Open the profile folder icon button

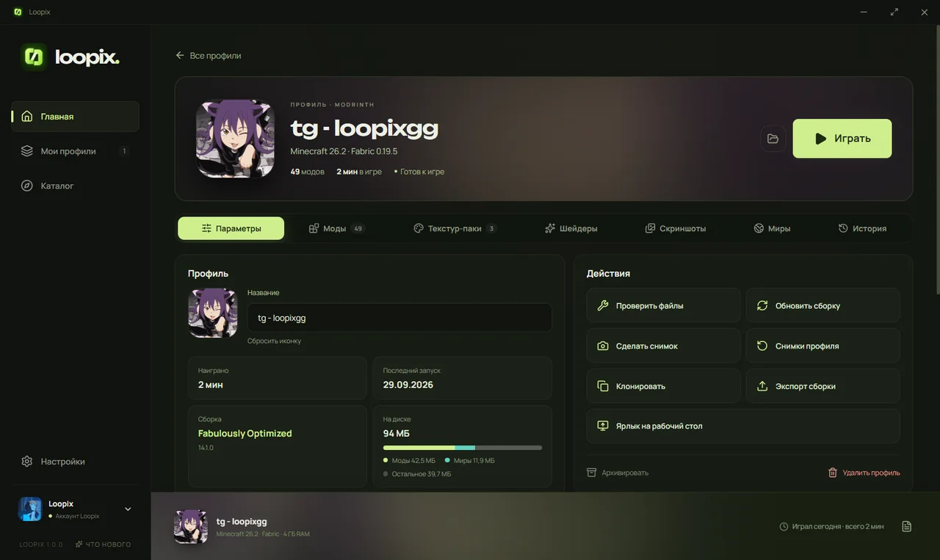click(773, 139)
